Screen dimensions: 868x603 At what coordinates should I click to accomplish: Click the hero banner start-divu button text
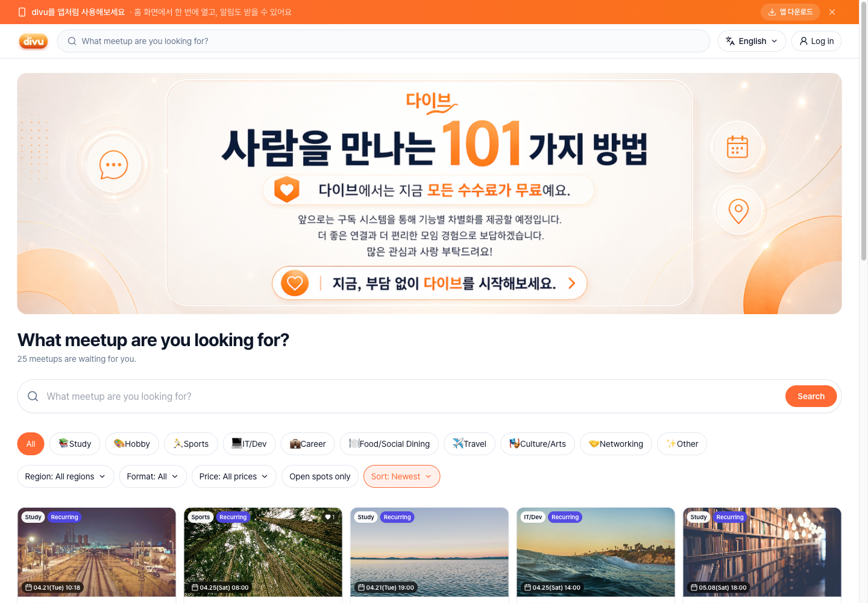444,283
